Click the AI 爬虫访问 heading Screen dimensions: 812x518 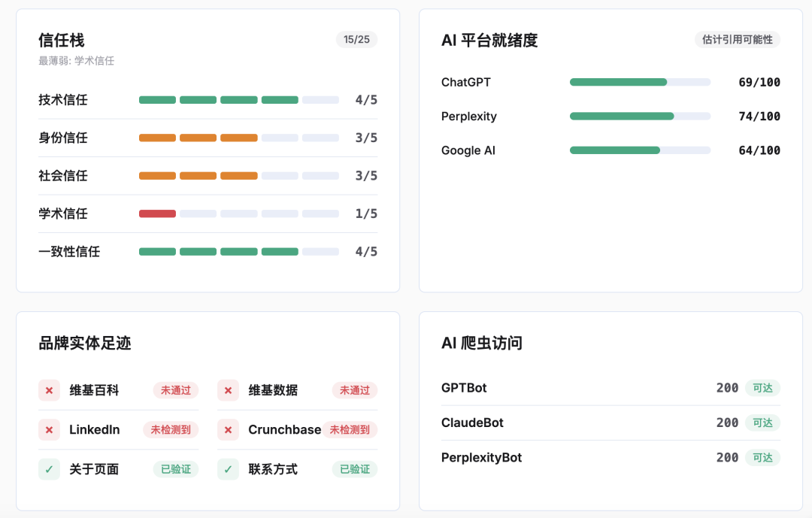pos(482,343)
